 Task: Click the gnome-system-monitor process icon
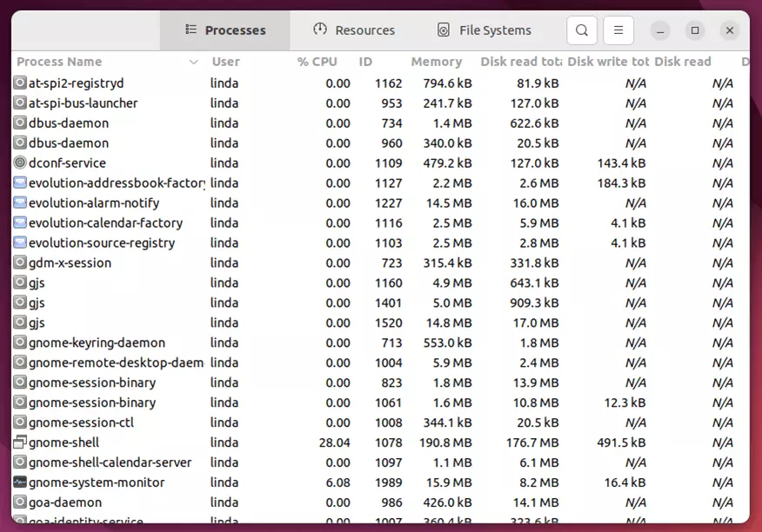tap(19, 482)
